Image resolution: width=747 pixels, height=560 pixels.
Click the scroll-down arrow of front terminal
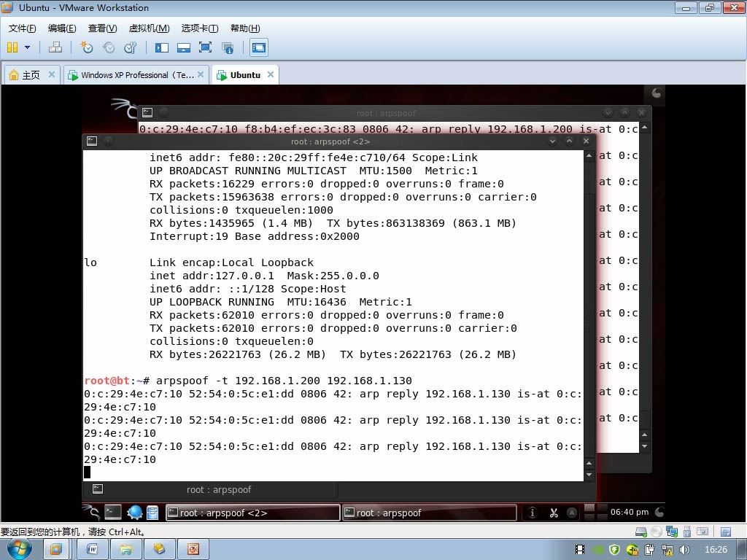tap(589, 474)
